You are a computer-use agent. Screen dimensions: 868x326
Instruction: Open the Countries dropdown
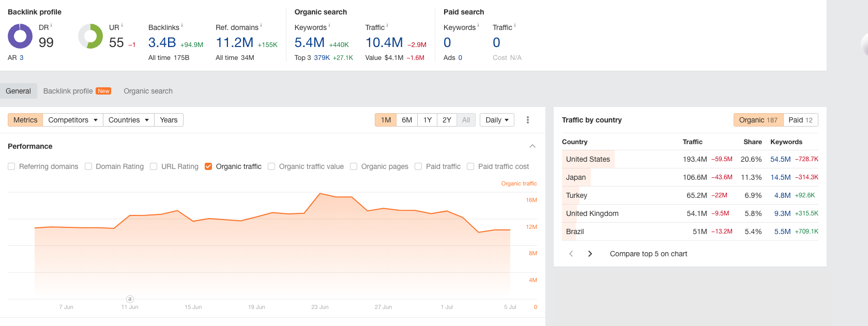tap(128, 120)
